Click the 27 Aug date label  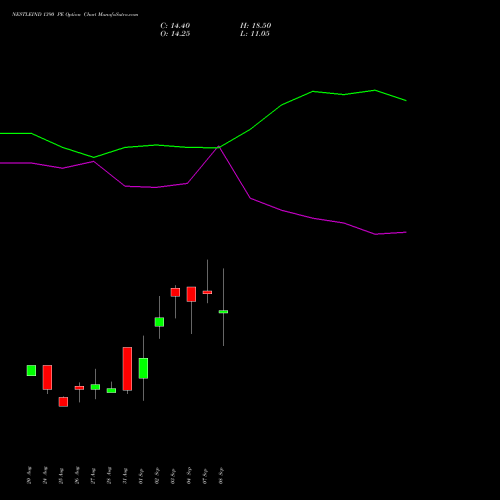point(93,476)
